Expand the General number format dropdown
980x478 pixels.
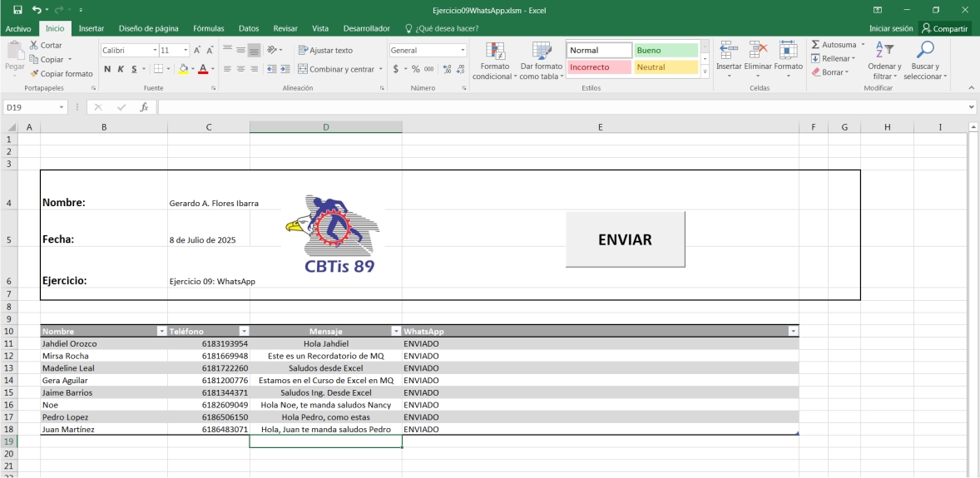[x=463, y=51]
